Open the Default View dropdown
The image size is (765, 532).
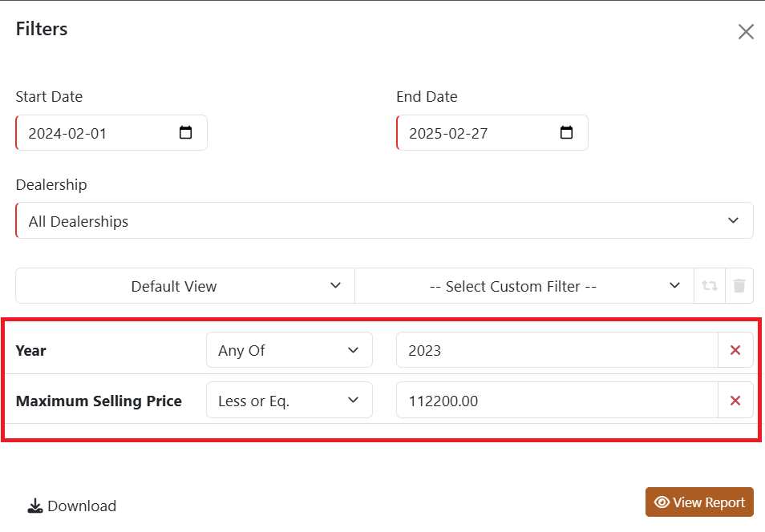pos(184,286)
